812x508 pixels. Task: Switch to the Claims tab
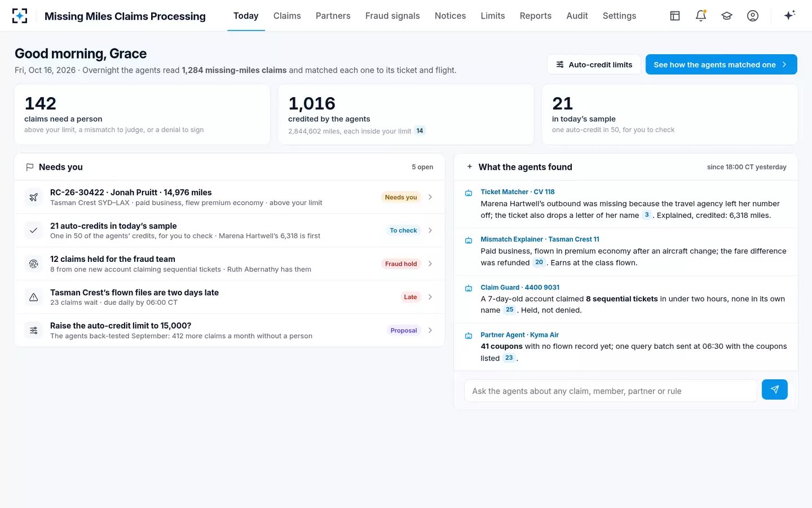(287, 16)
